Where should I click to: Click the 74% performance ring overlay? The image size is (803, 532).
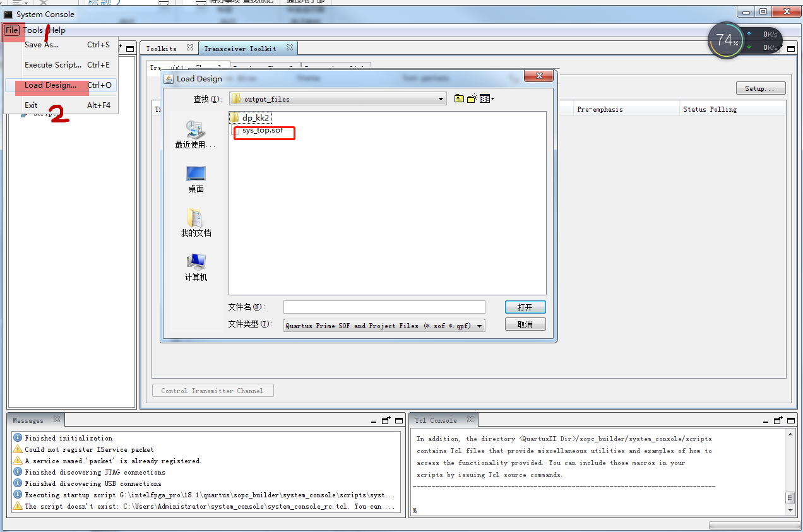coord(725,40)
